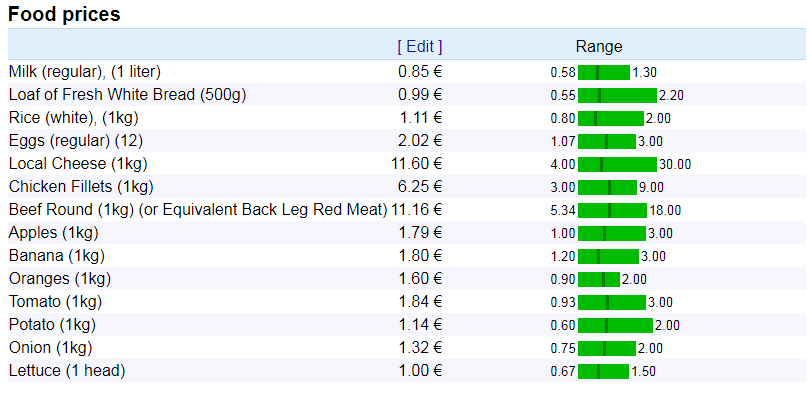Select the Eggs (regular) (12) label
Viewport: 807px width, 396px height.
coord(76,141)
